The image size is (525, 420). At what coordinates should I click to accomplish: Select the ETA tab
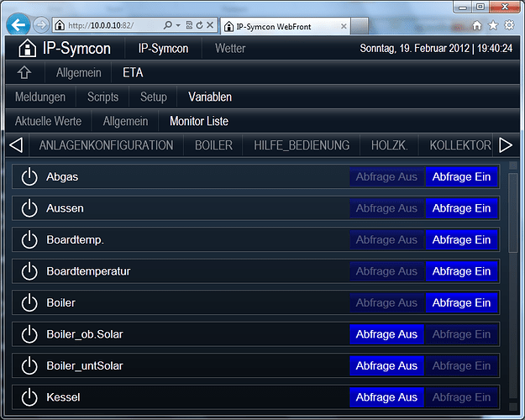(x=133, y=72)
